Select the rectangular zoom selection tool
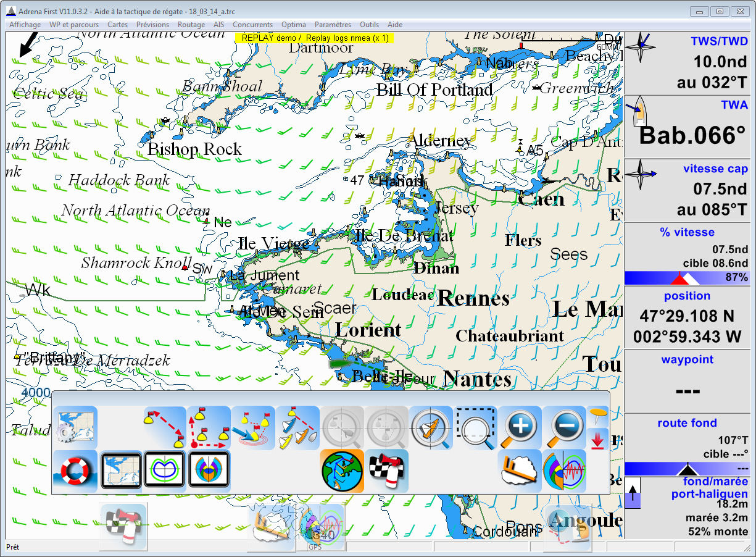Image resolution: width=756 pixels, height=557 pixels. 475,428
